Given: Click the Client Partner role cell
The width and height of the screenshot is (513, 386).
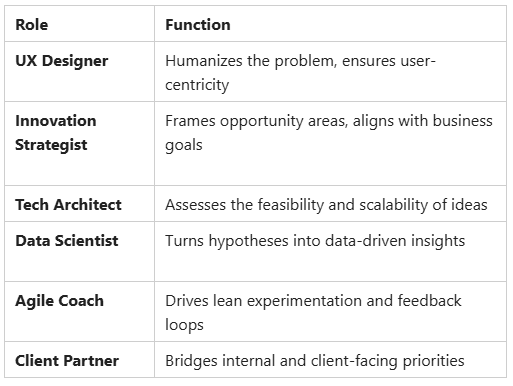Looking at the screenshot, I should (79, 360).
